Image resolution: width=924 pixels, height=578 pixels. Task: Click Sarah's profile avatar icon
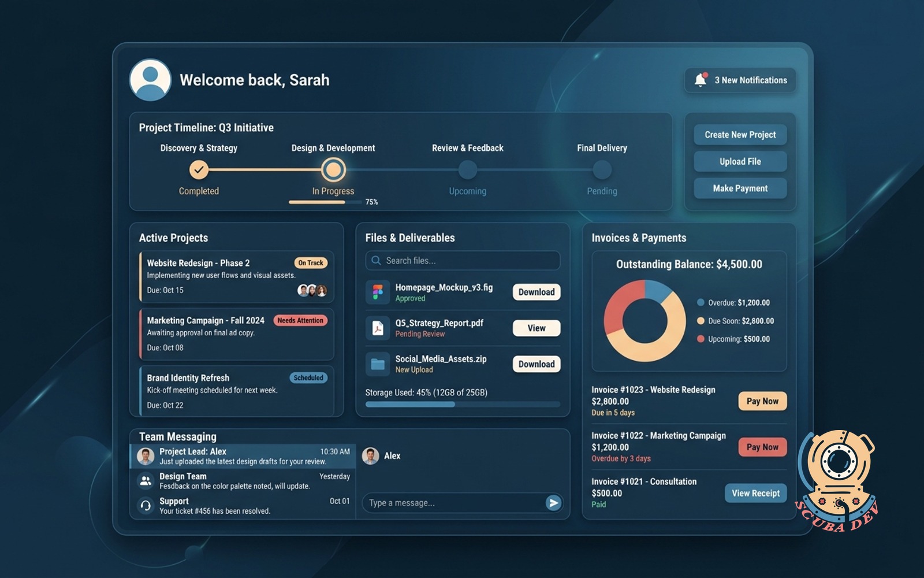point(150,80)
